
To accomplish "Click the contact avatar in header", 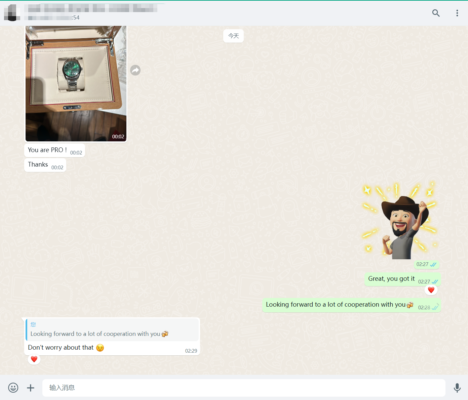I will (12, 13).
